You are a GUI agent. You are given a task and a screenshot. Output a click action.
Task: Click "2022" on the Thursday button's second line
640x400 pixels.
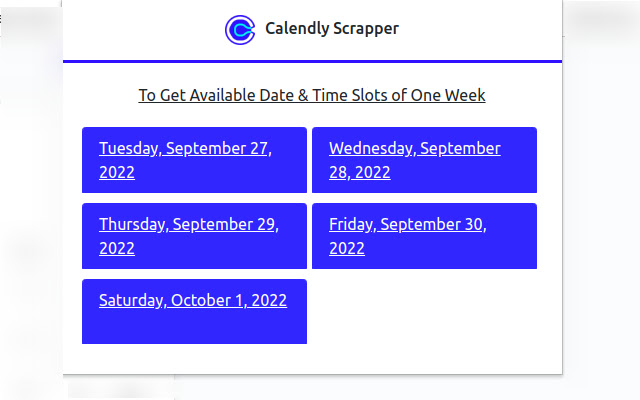click(117, 248)
